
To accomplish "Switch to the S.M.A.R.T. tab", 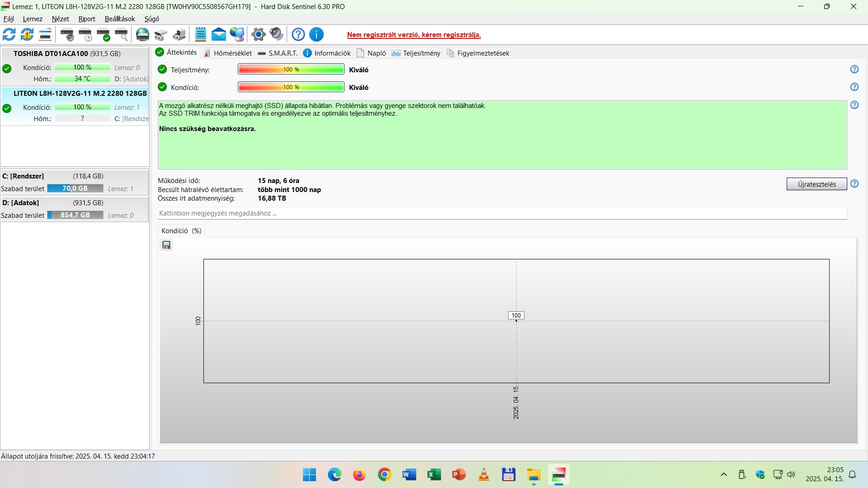I will coord(278,53).
